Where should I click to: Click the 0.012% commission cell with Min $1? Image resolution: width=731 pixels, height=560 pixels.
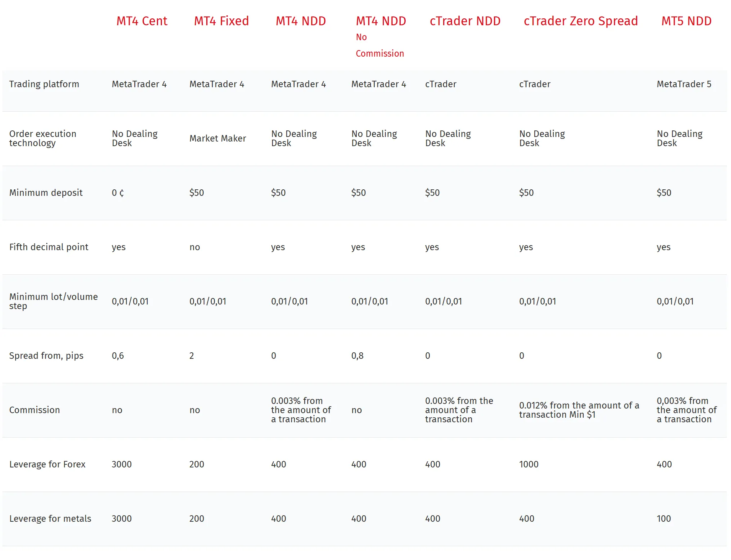pos(579,410)
